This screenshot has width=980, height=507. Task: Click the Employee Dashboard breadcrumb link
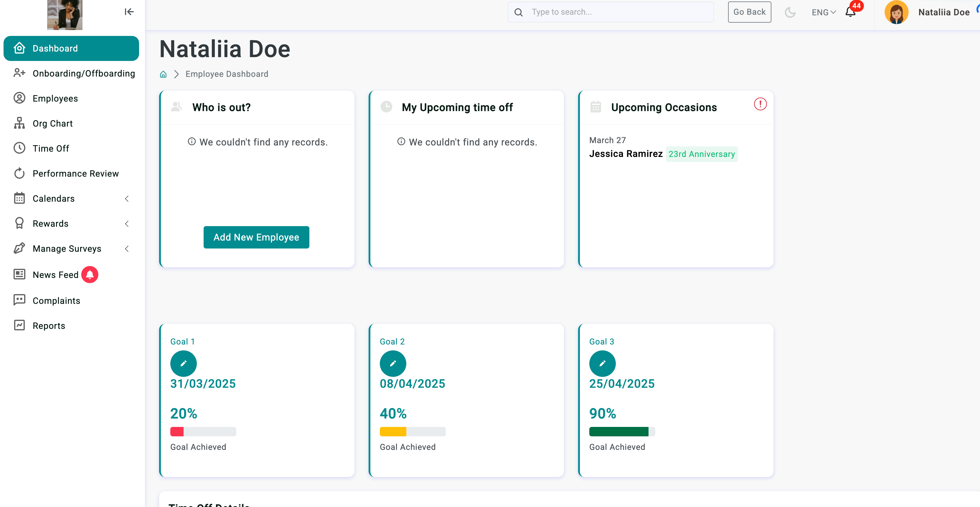pos(227,74)
